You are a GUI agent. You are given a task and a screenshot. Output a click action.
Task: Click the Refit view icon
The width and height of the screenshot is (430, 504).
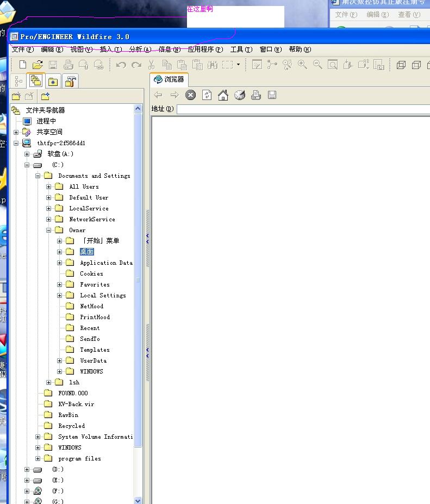coord(333,65)
